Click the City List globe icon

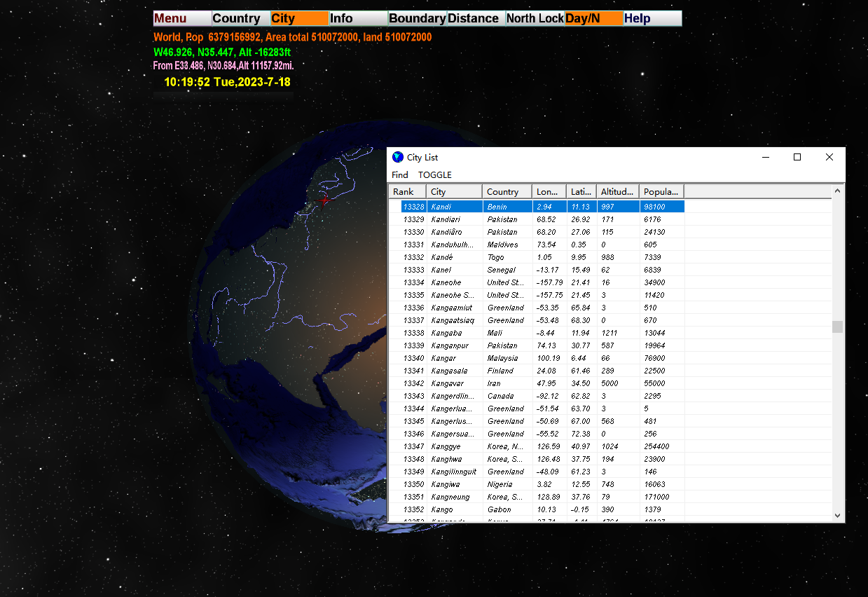tap(398, 157)
